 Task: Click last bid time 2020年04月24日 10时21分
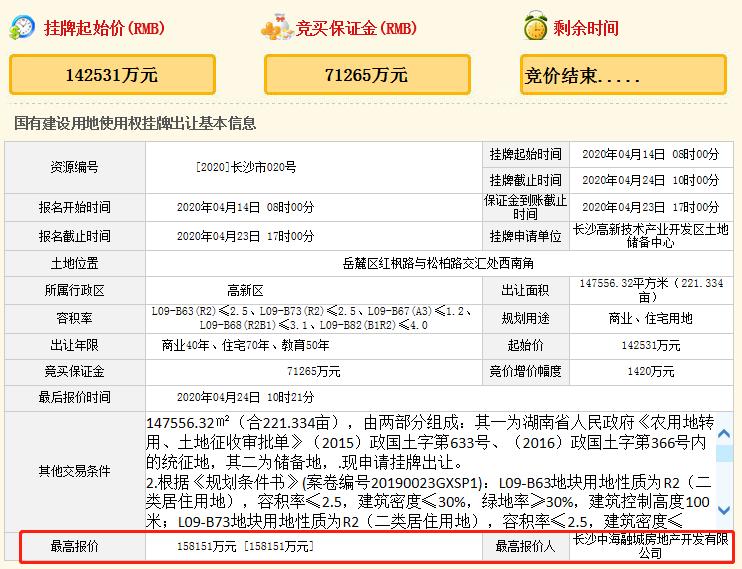pos(245,397)
